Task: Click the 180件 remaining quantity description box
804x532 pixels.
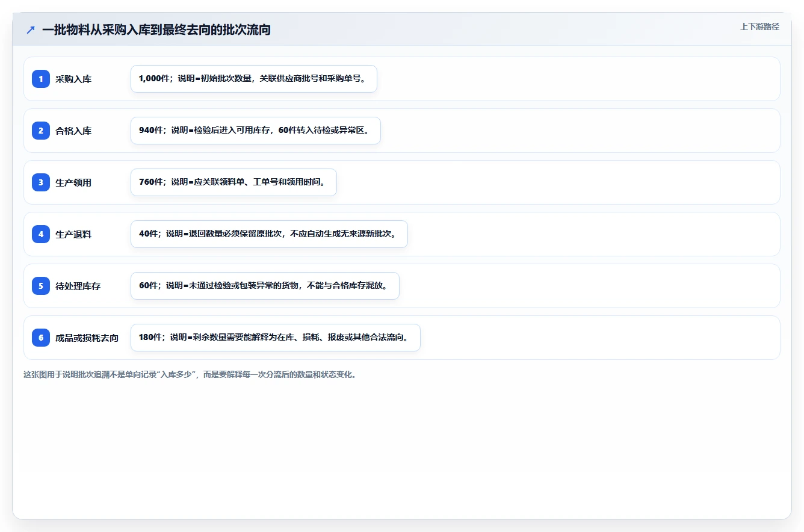Action: (x=276, y=338)
